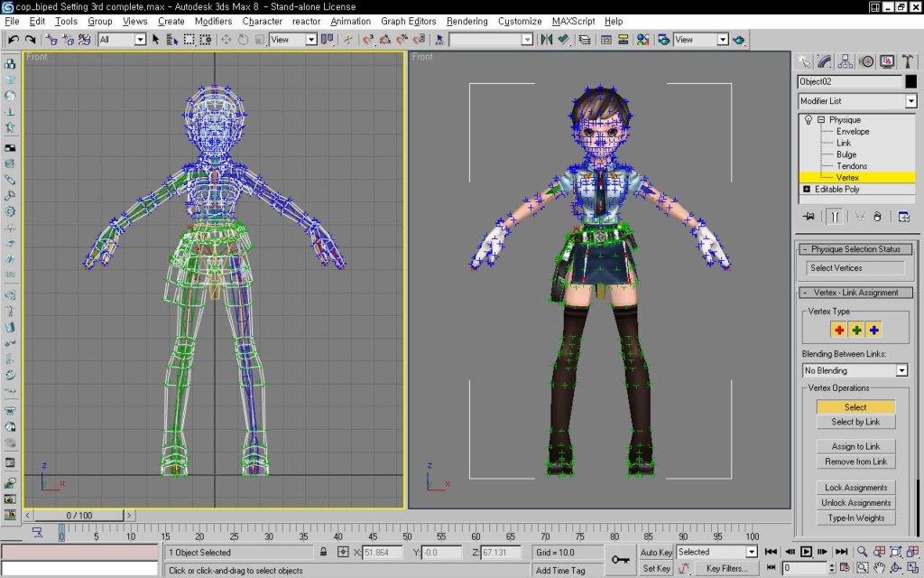Click the Select by Link button
The height and width of the screenshot is (578, 924).
click(x=855, y=423)
